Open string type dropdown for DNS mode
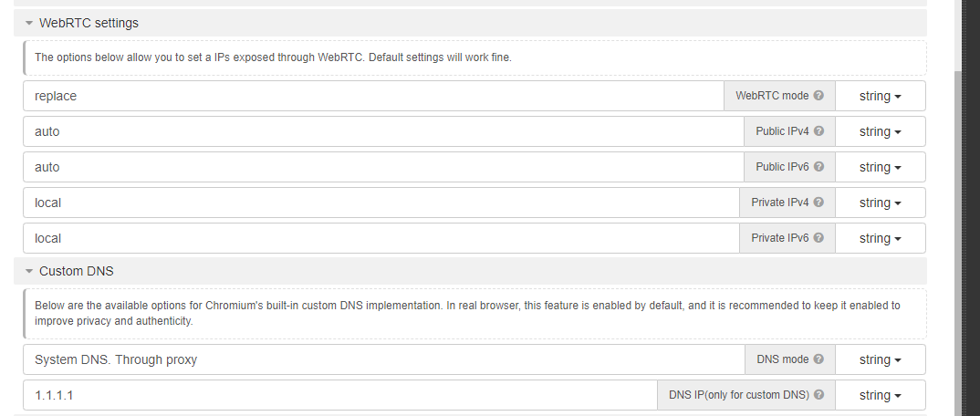This screenshot has height=416, width=980. click(880, 359)
